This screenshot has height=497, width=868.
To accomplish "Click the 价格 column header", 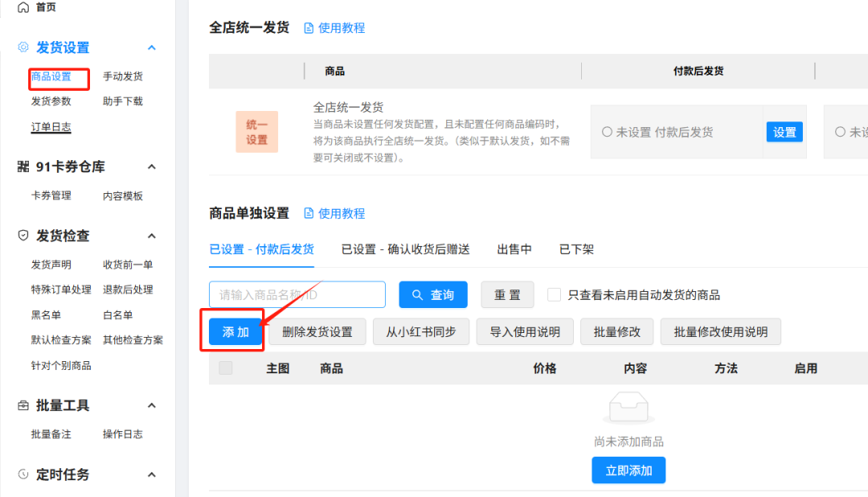I will click(x=545, y=368).
